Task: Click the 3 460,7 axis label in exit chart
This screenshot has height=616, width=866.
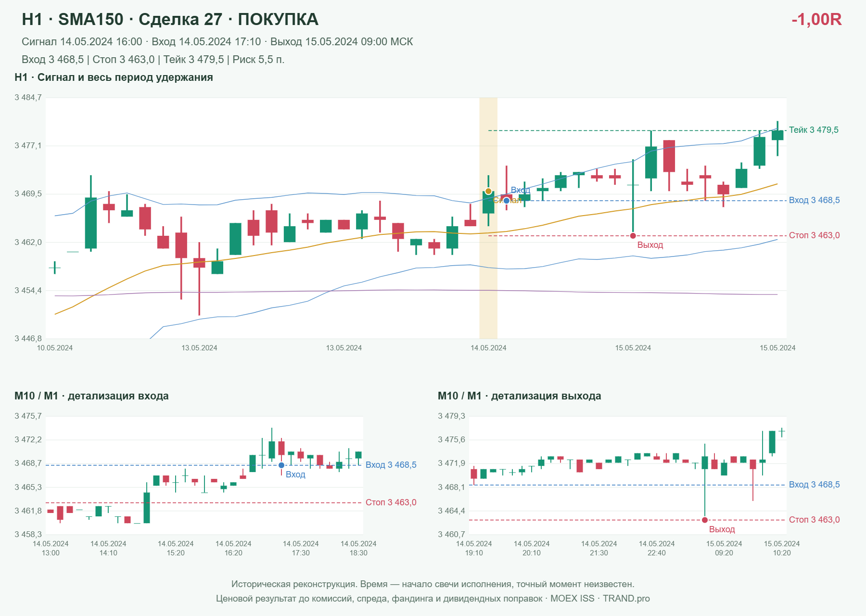Action: coord(451,535)
